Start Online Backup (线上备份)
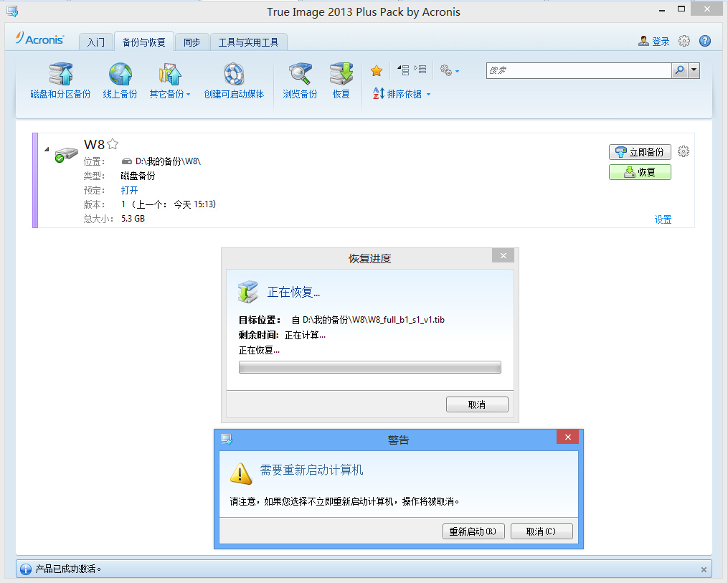The width and height of the screenshot is (728, 583). (120, 81)
